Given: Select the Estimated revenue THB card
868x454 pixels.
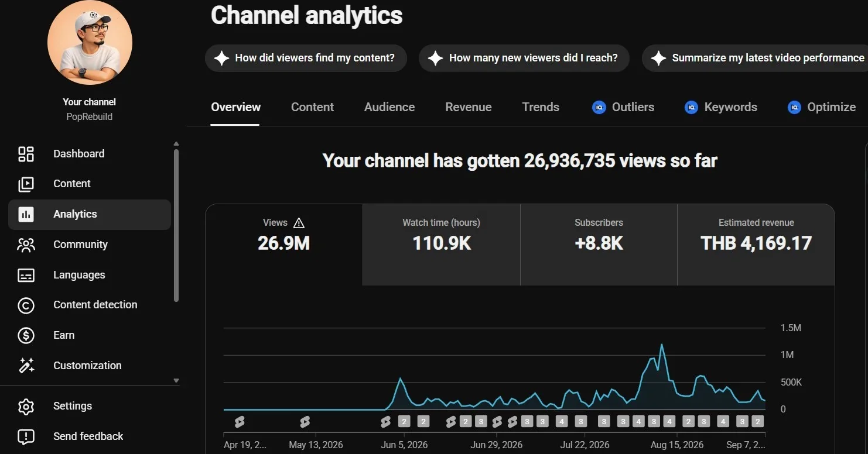Looking at the screenshot, I should click(x=756, y=245).
